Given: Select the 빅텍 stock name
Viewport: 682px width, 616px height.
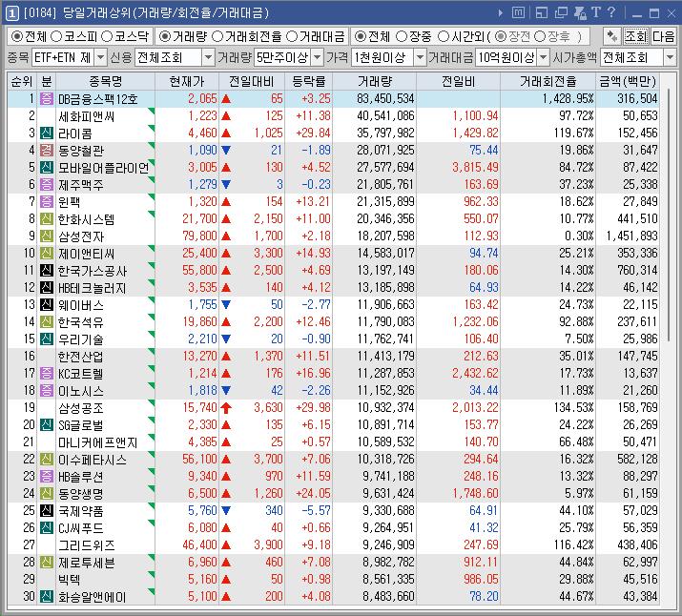Looking at the screenshot, I should coord(70,580).
